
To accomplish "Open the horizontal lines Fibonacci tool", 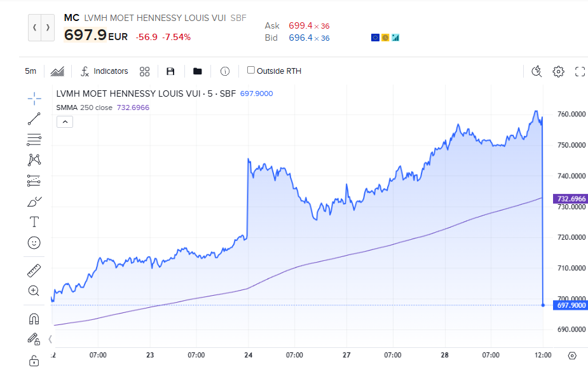I will tap(34, 139).
